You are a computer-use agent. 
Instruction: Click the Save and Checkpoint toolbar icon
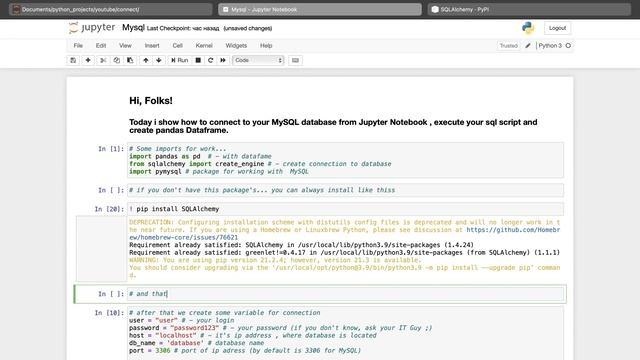pyautogui.click(x=73, y=60)
